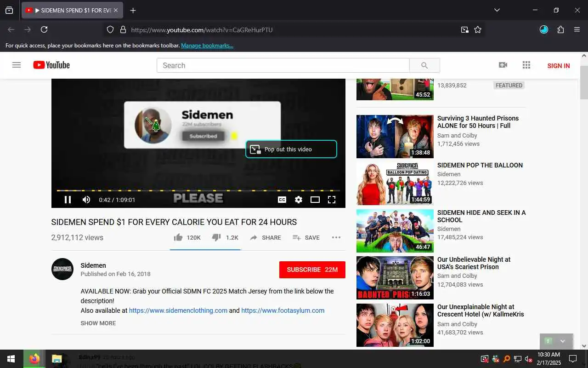Click the page vertical scrollbar
Screen dimensions: 588x368
point(584,83)
